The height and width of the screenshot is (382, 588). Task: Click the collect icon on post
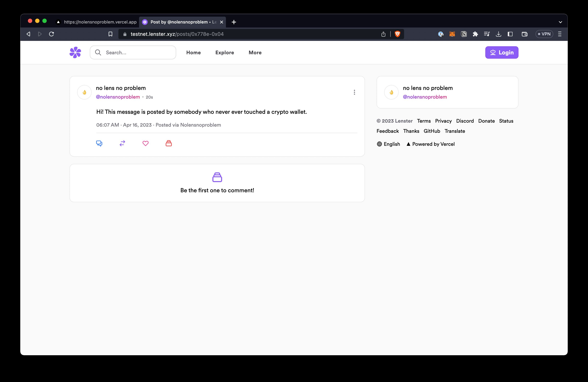(x=169, y=143)
